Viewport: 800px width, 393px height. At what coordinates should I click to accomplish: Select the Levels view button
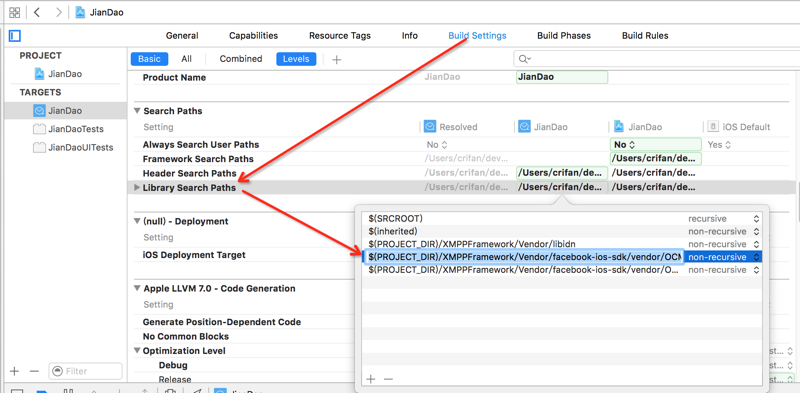[296, 59]
